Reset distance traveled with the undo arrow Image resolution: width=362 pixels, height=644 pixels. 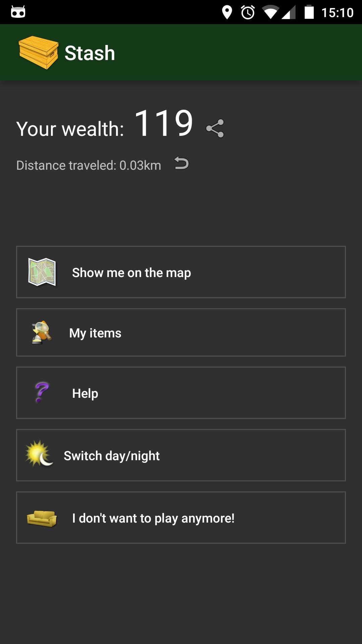click(182, 164)
